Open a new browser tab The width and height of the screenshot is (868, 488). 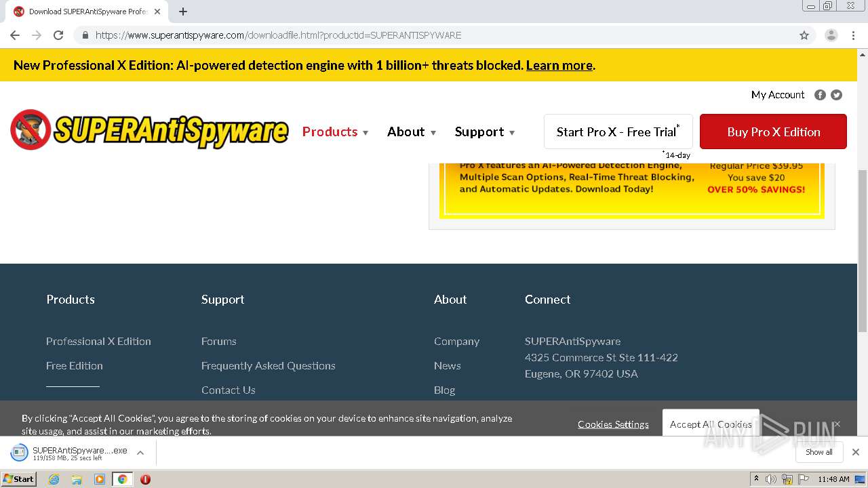(183, 12)
